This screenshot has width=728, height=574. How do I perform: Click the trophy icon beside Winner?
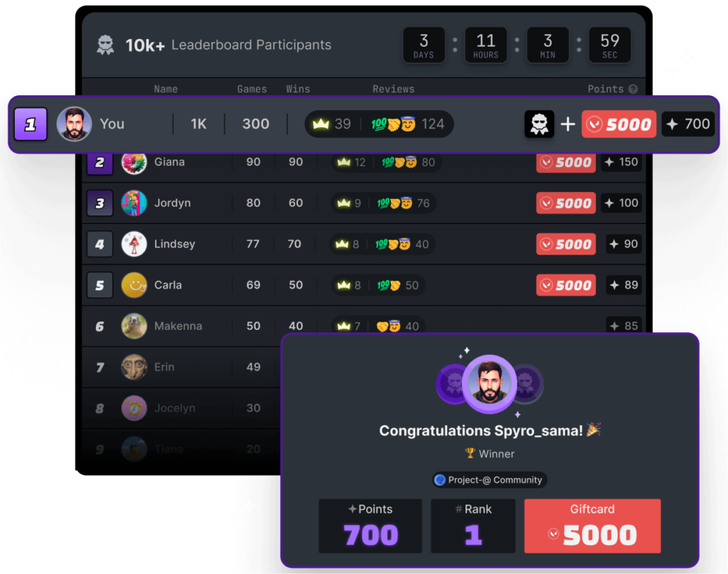470,453
